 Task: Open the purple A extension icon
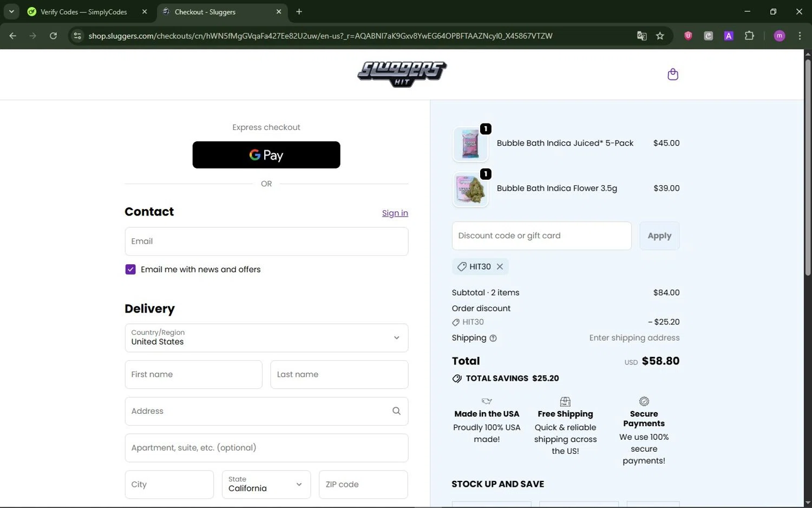pyautogui.click(x=729, y=36)
